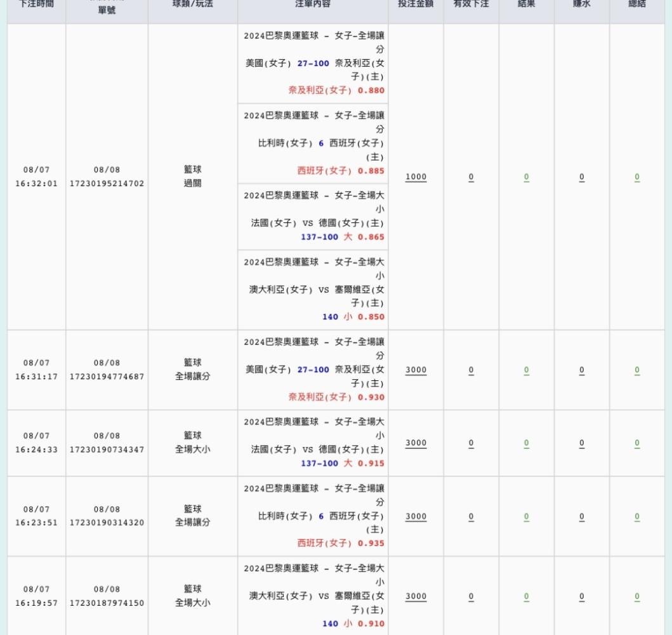
Task: Open 有效下注 value 0 in the 16:31:17 row
Action: pos(471,370)
